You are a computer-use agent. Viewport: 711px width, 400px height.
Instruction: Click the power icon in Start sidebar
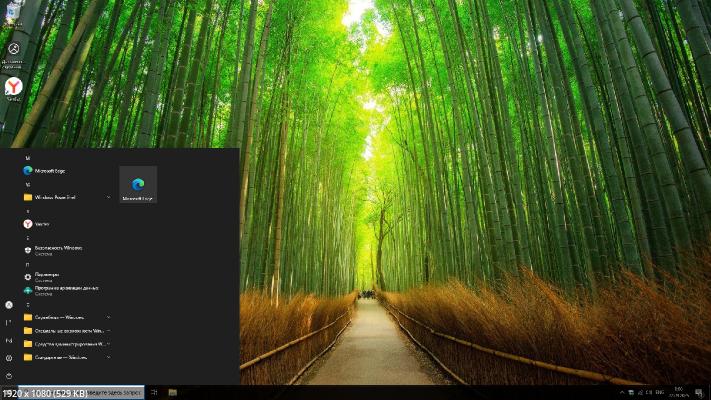pyautogui.click(x=9, y=376)
